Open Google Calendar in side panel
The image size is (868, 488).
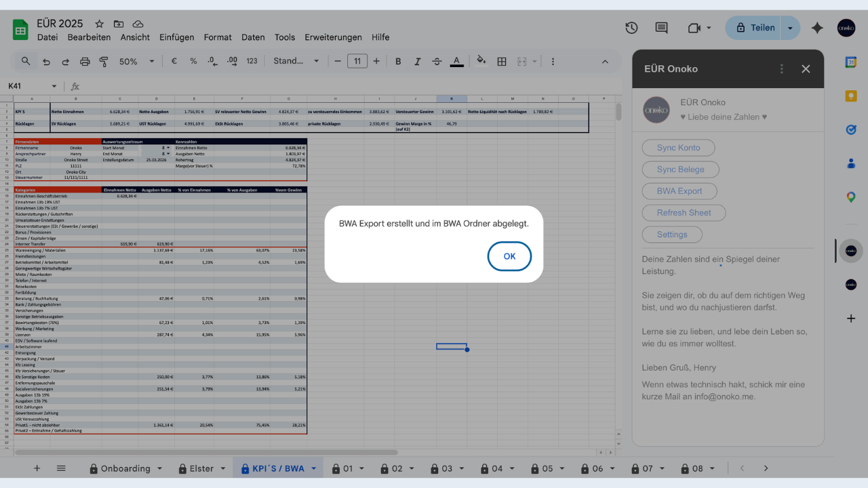(x=850, y=62)
